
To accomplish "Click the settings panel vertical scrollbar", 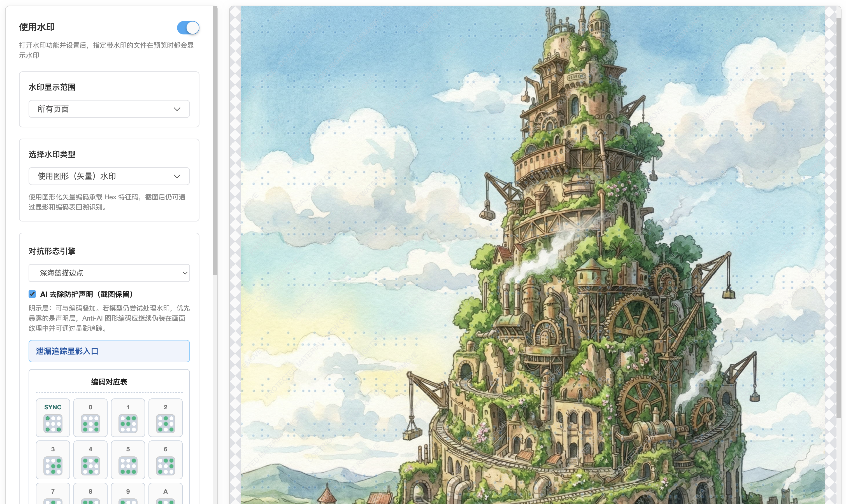I will pos(215,141).
